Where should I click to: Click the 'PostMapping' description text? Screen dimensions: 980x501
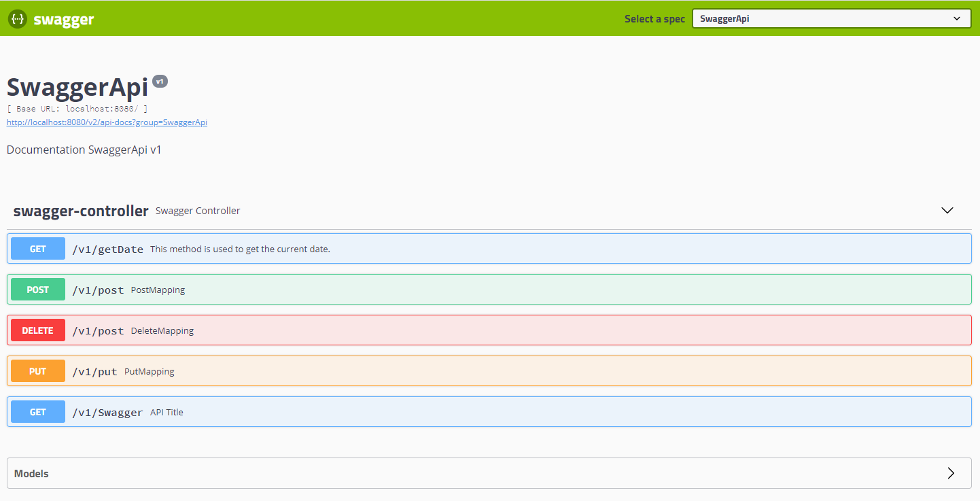[158, 290]
